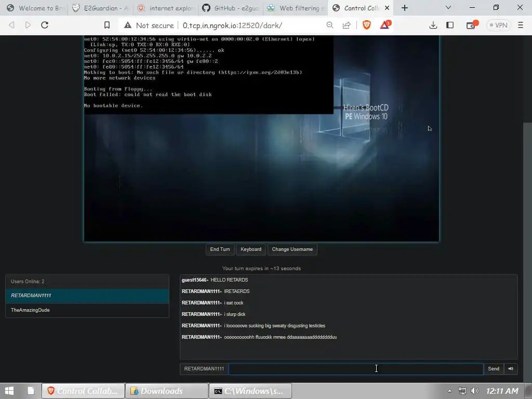Focus the chat message input field

356,369
